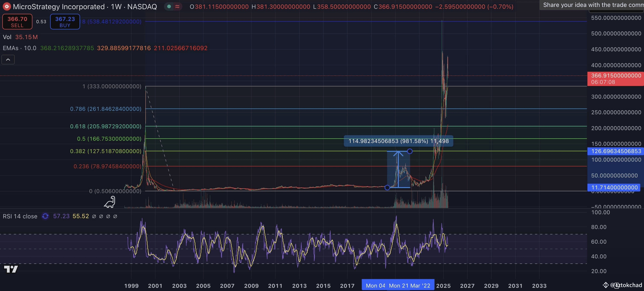The width and height of the screenshot is (644, 291).
Task: Click the Vol 35.15 M legend
Action: (x=20, y=37)
